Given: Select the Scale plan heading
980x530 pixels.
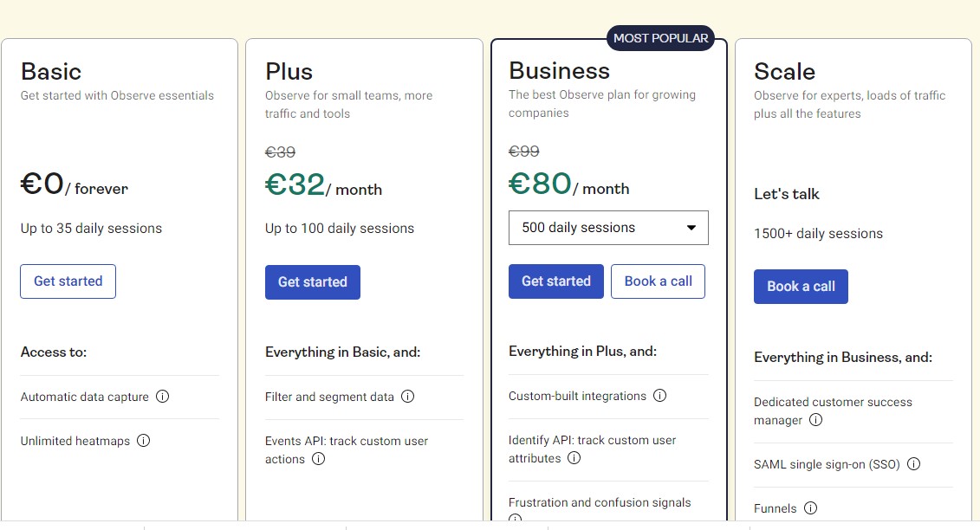Looking at the screenshot, I should point(784,71).
